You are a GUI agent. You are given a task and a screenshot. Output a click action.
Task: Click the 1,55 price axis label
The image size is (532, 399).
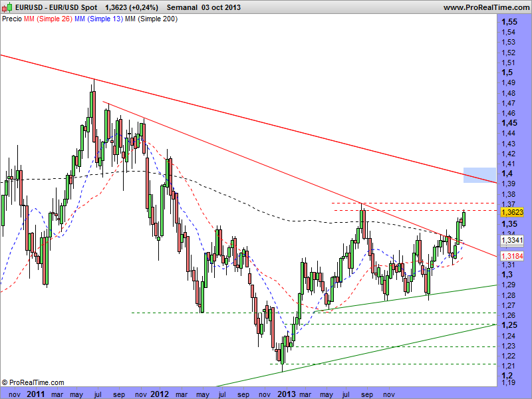point(509,22)
